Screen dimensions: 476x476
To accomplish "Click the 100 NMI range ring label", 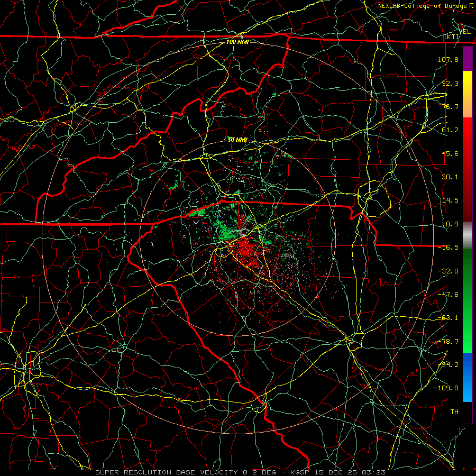I will pyautogui.click(x=237, y=42).
